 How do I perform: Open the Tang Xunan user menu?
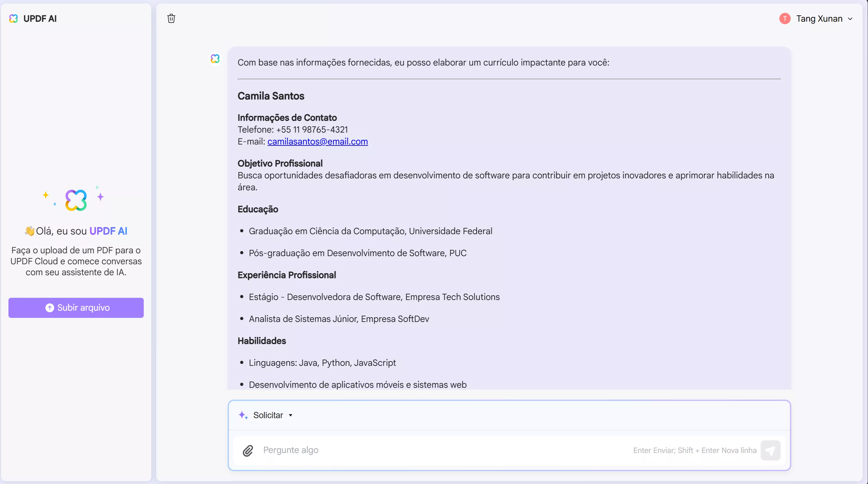click(x=819, y=18)
